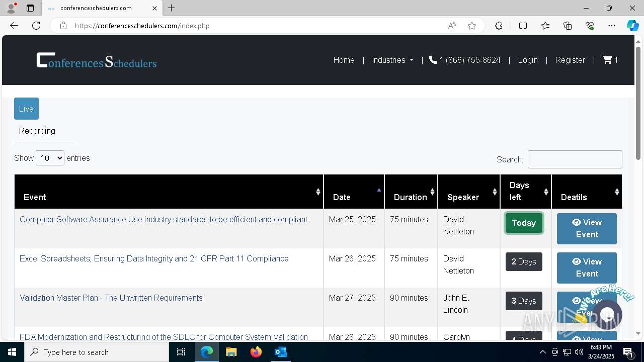Open the Login page

coord(528,60)
